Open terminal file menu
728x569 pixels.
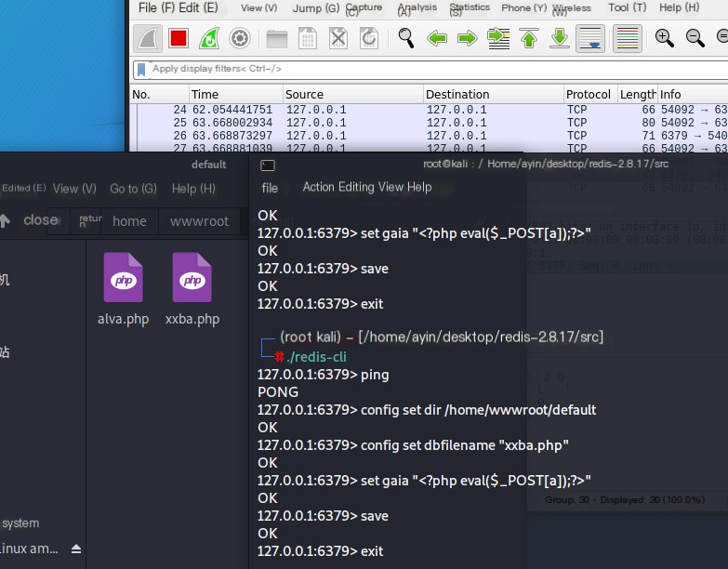[270, 188]
